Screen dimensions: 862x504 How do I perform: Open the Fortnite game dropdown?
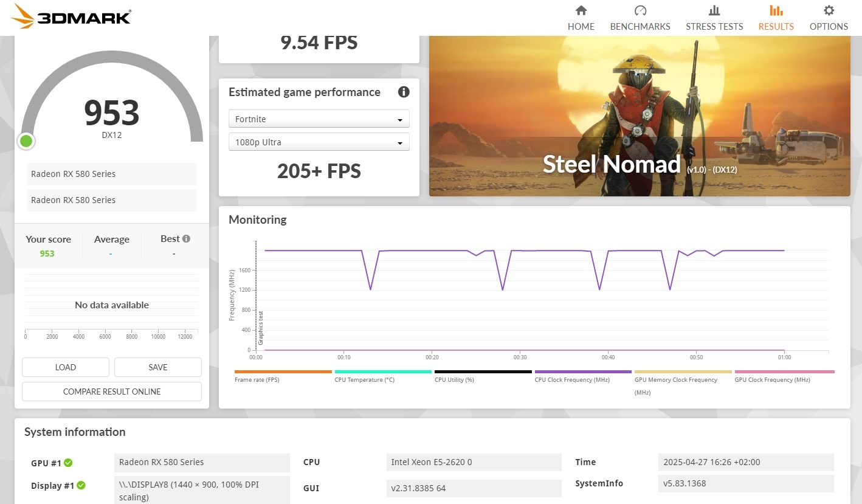coord(319,119)
